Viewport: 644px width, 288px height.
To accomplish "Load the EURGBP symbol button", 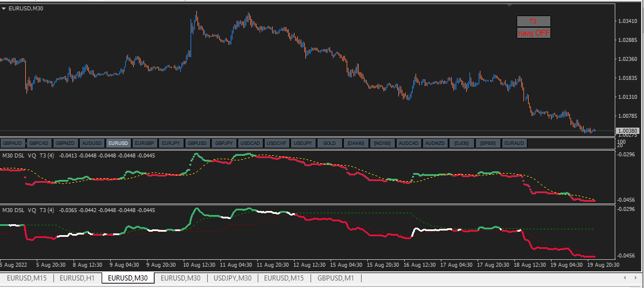I will point(145,143).
